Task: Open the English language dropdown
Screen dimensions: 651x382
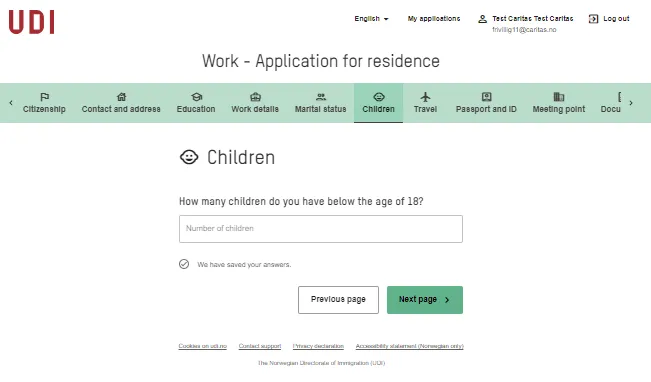Action: [371, 19]
